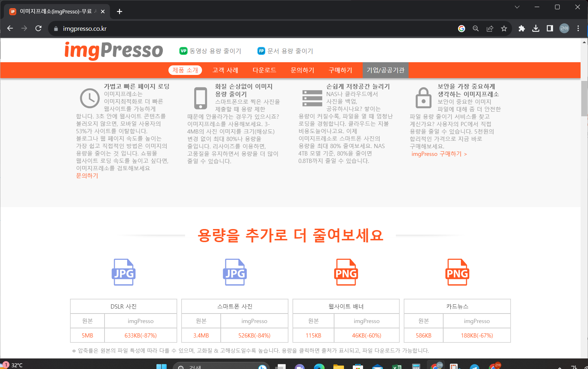Follow the red 문의하기 link under page loading text
The height and width of the screenshot is (369, 588).
(x=87, y=176)
